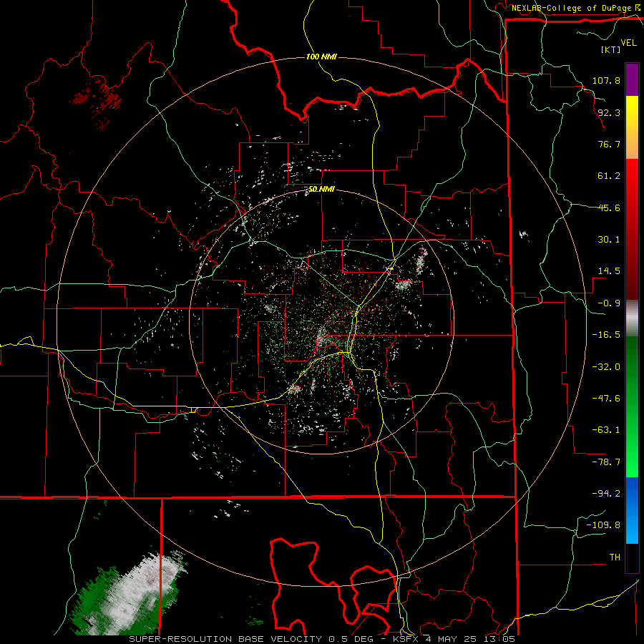Click the [KT] units label
The width and height of the screenshot is (644, 644).
point(610,49)
